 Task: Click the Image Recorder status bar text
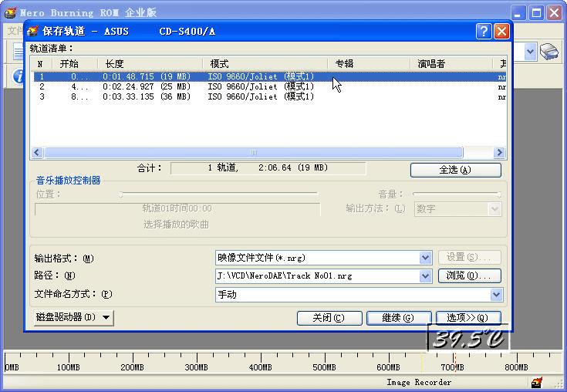click(x=419, y=382)
